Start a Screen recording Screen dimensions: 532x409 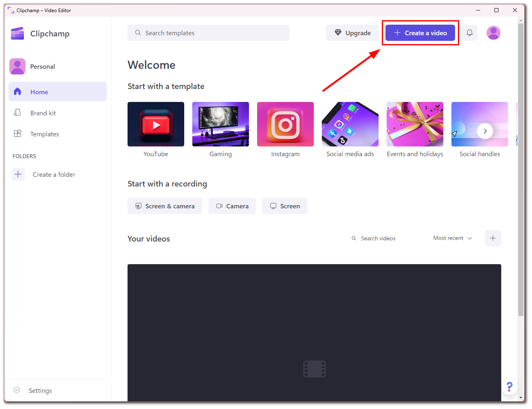[x=285, y=206]
